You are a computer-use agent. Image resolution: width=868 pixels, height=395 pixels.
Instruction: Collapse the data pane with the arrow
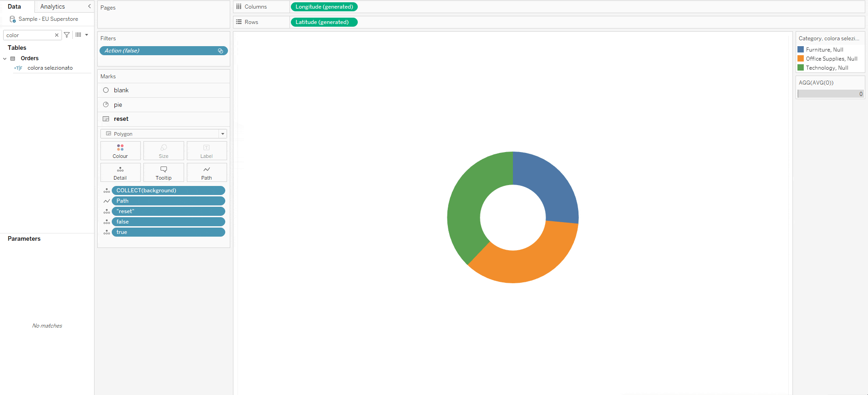[89, 6]
